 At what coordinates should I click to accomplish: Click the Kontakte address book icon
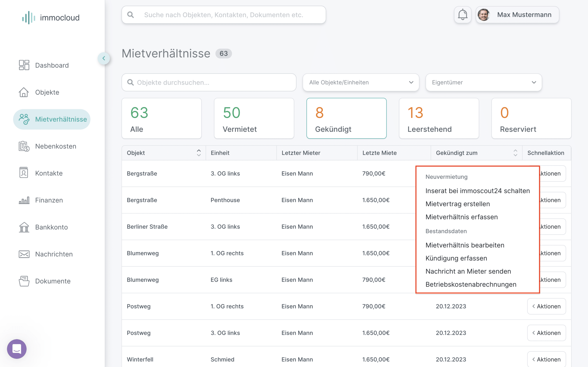[x=24, y=173]
